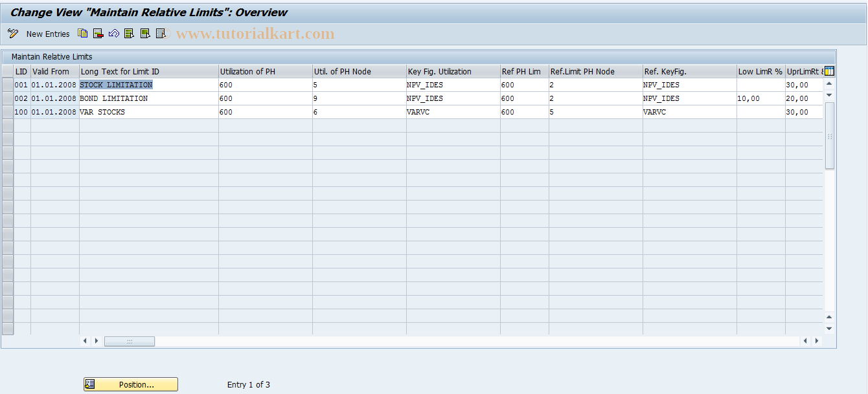
Task: Click the Copy As icon
Action: click(82, 34)
